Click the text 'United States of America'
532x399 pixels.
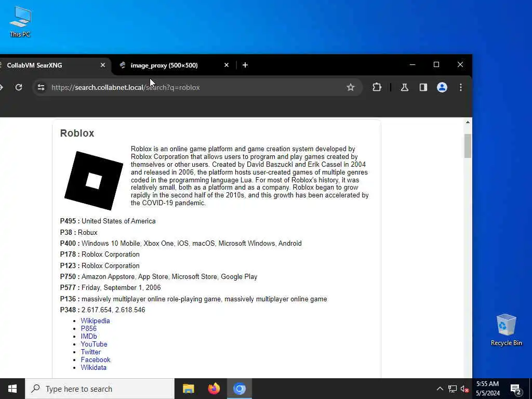tap(118, 221)
